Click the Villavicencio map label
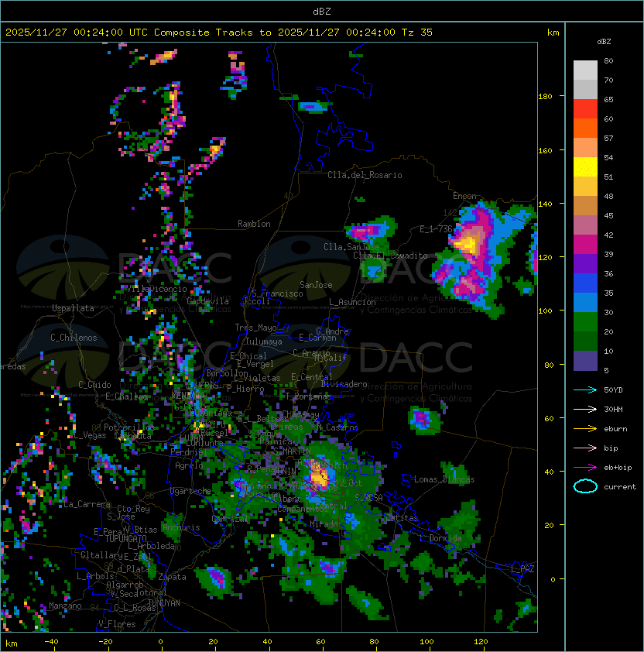This screenshot has height=652, width=644. click(x=156, y=289)
